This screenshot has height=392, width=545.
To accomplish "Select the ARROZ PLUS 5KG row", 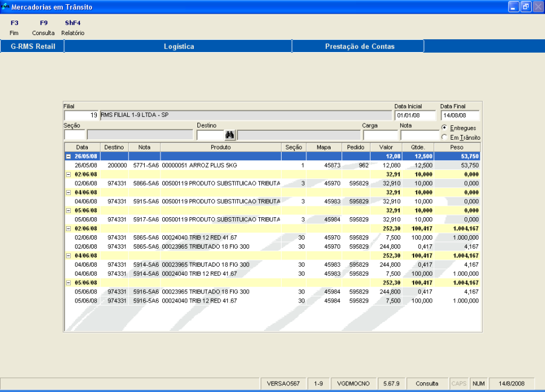I will 272,166.
